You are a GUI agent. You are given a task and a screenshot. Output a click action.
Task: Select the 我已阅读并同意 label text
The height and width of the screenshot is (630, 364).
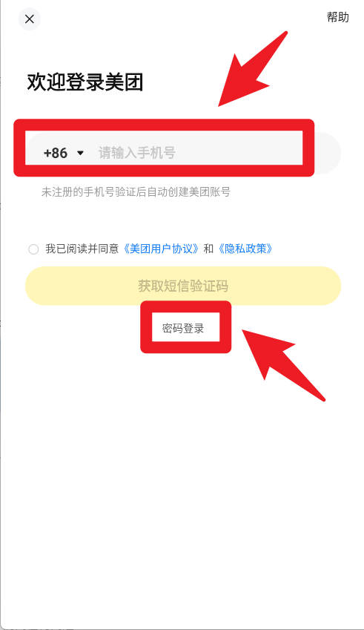pyautogui.click(x=82, y=249)
